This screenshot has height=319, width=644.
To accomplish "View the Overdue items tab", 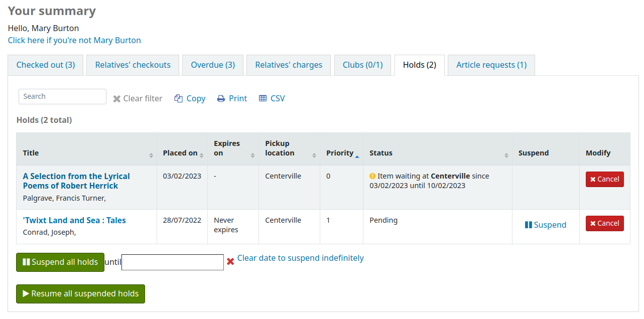I will (212, 65).
